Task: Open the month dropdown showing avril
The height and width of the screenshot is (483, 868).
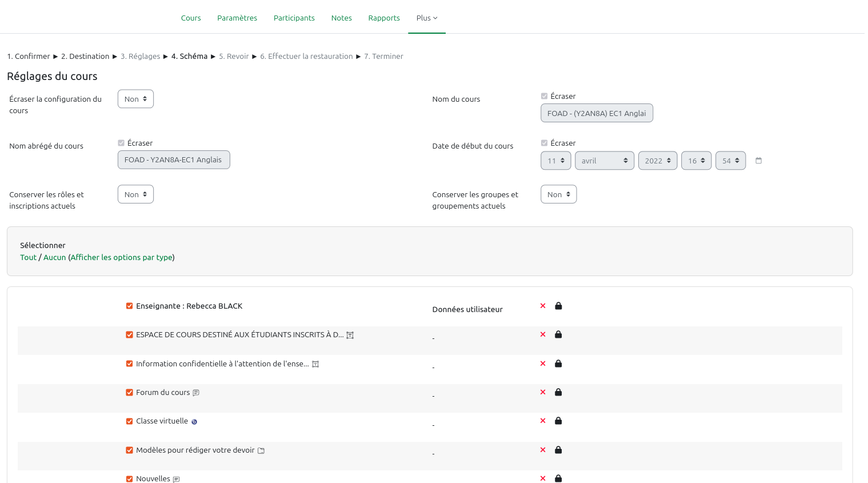Action: click(604, 161)
